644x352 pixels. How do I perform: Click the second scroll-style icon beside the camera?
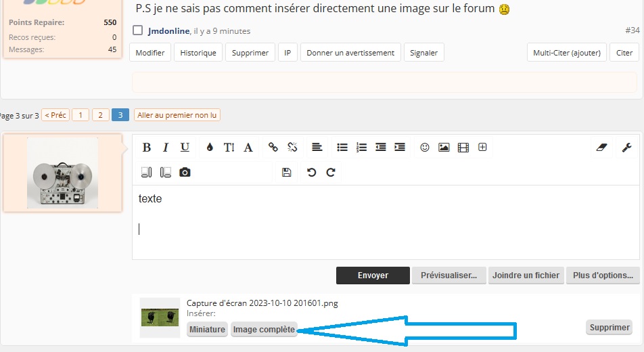(166, 173)
